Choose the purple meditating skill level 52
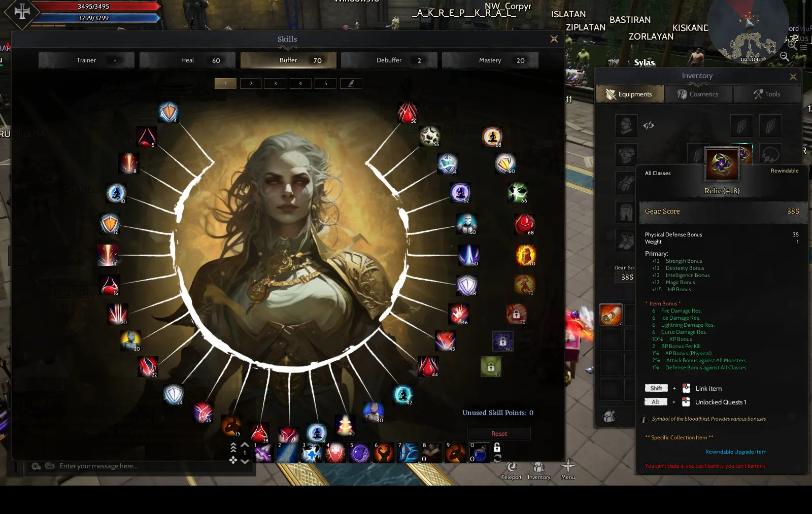 pyautogui.click(x=460, y=193)
